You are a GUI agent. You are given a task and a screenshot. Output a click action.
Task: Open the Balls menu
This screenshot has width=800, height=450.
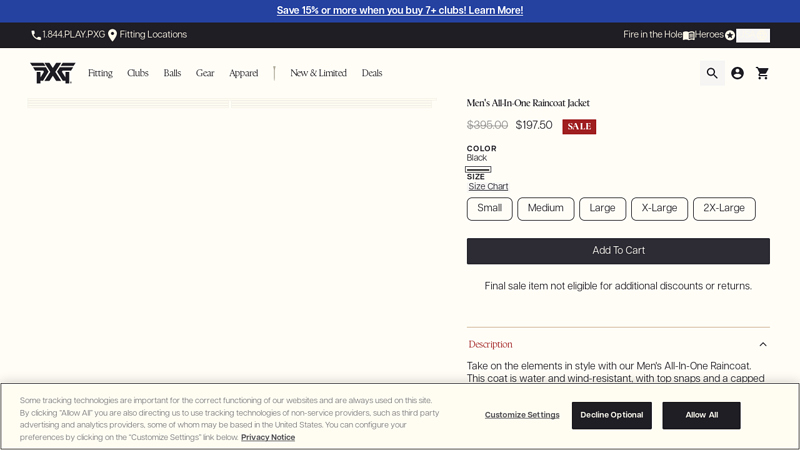pyautogui.click(x=172, y=73)
